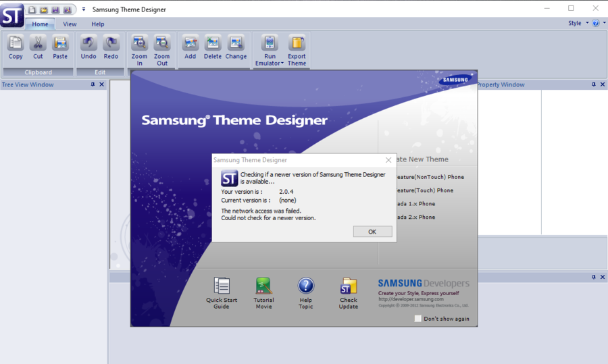Viewport: 608px width, 364px height.
Task: Choose the Bada 1.x Phone option
Action: coord(415,204)
